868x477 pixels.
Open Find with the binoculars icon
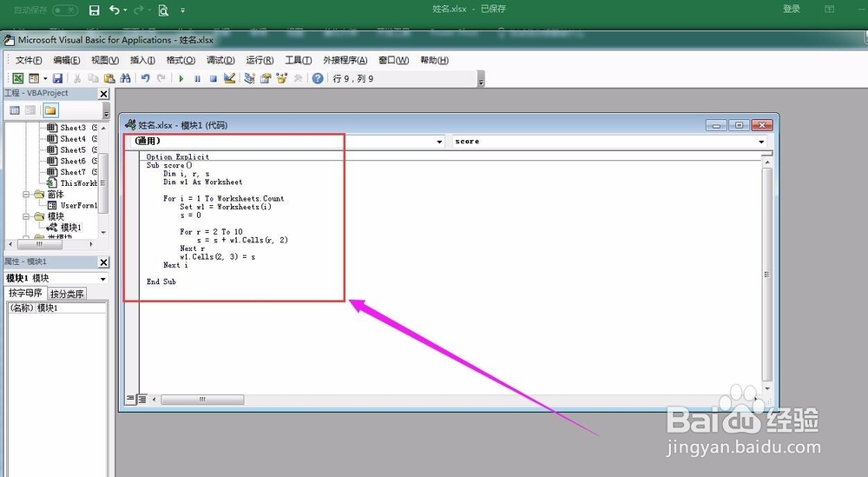(125, 79)
